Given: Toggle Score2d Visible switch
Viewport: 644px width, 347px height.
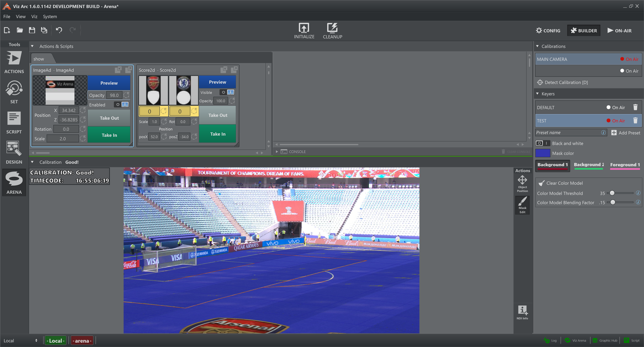Looking at the screenshot, I should (x=227, y=92).
